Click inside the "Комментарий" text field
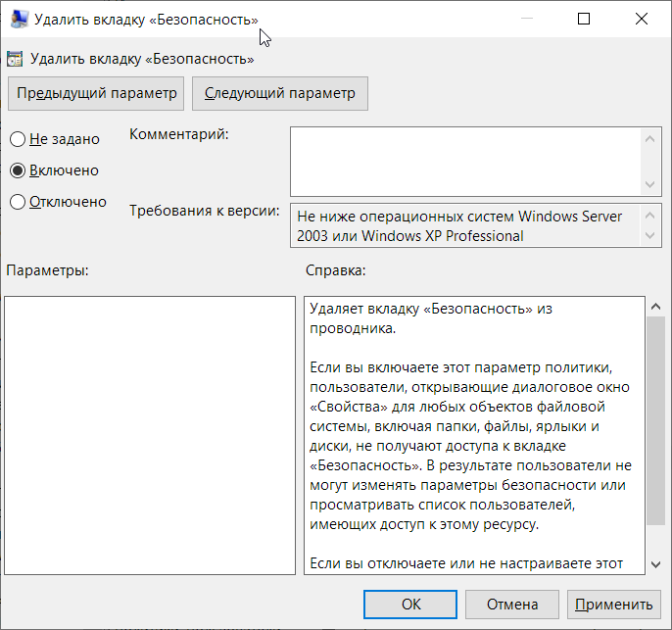The width and height of the screenshot is (672, 630). coord(466,162)
